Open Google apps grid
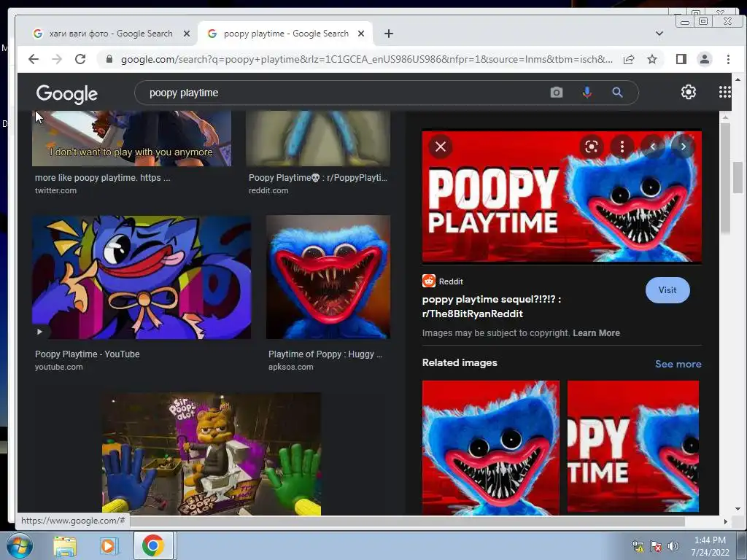The width and height of the screenshot is (747, 560). [x=724, y=92]
